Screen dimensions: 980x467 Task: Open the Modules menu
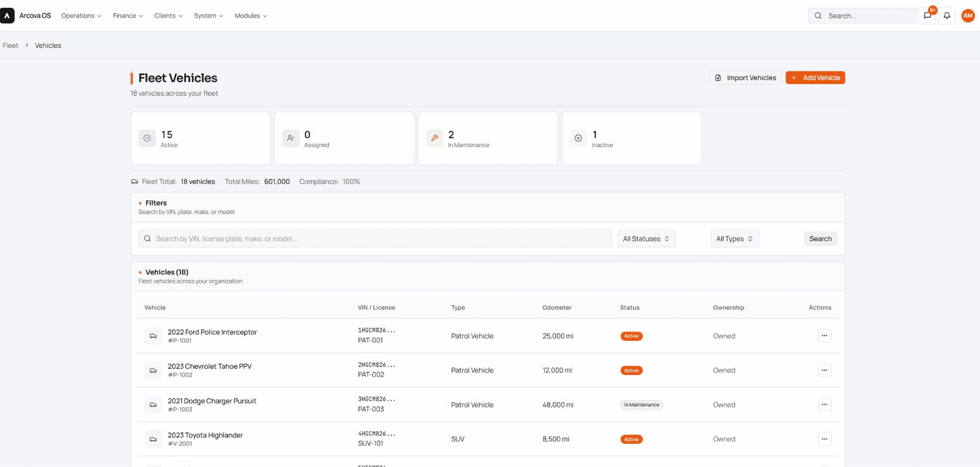251,16
